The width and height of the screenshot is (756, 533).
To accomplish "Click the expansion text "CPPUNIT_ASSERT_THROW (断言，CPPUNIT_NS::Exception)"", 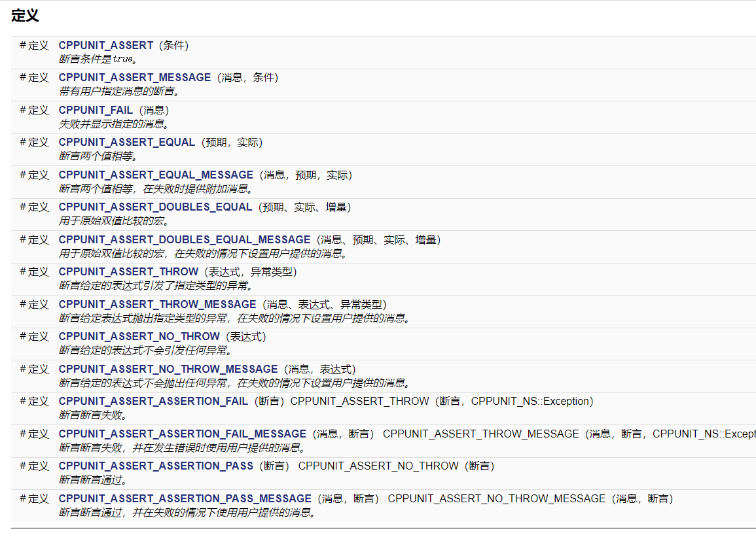I will pyautogui.click(x=442, y=402).
